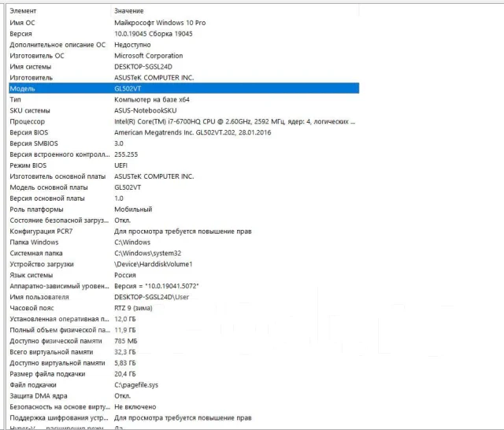The height and width of the screenshot is (430, 504).
Task: Select the 'Имя пользователя' row
Action: tap(183, 297)
